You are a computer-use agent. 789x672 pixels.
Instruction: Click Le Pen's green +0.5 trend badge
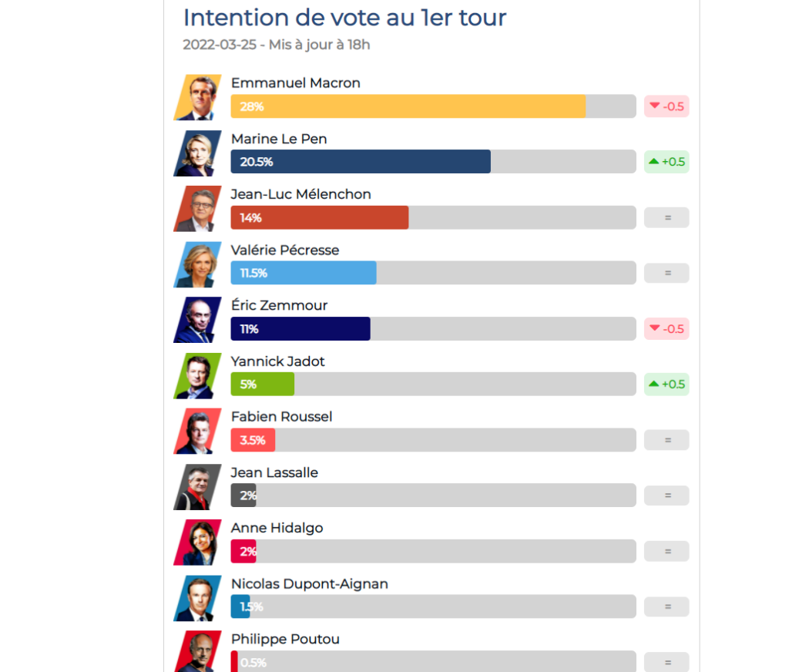tap(666, 162)
